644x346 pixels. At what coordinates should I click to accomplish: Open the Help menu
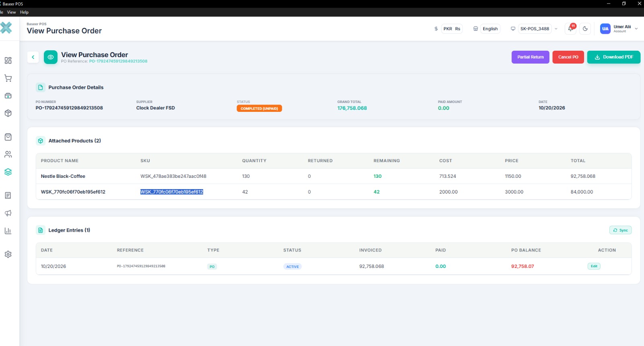click(x=24, y=12)
